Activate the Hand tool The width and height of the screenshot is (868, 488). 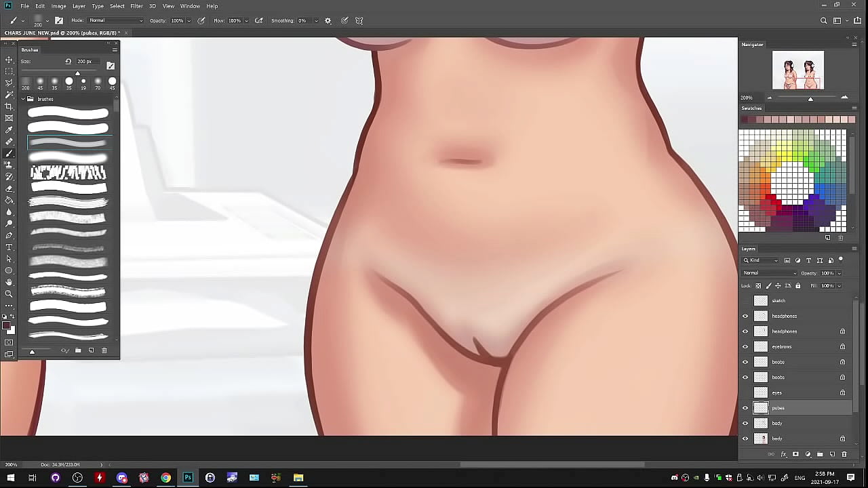click(9, 282)
